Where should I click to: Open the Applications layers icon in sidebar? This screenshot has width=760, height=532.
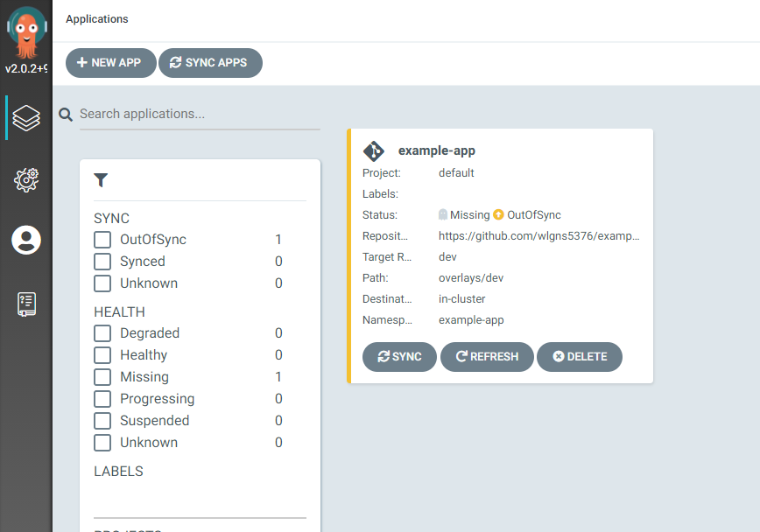coord(26,117)
